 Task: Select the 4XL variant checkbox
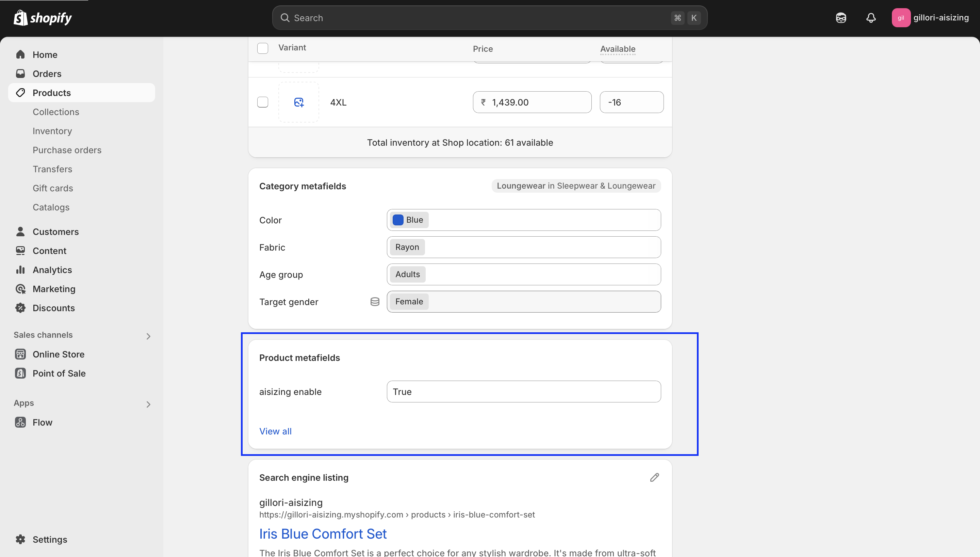[263, 102]
